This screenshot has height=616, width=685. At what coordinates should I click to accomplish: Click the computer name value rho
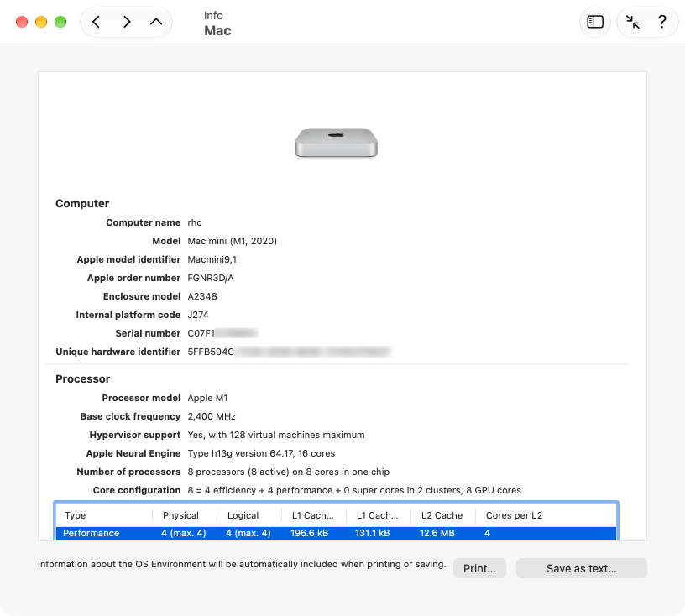pos(195,222)
